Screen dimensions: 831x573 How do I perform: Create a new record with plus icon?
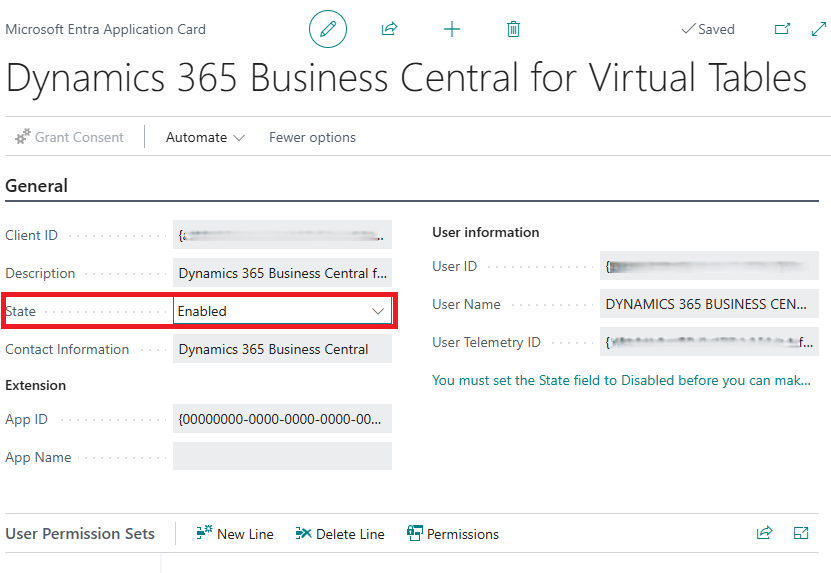(x=452, y=29)
